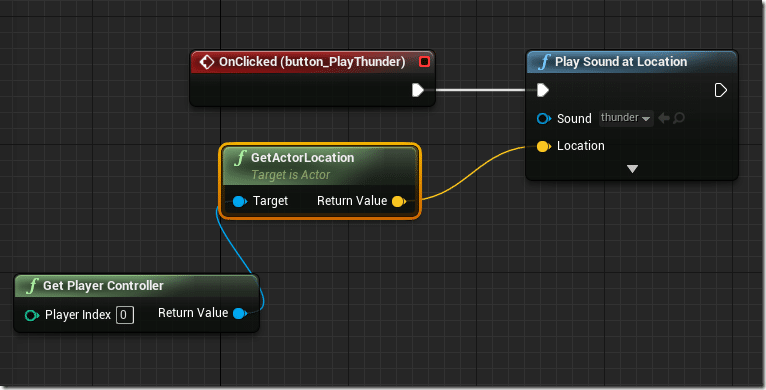Click the Target is Actor subtitle
766x390 pixels.
[x=291, y=175]
